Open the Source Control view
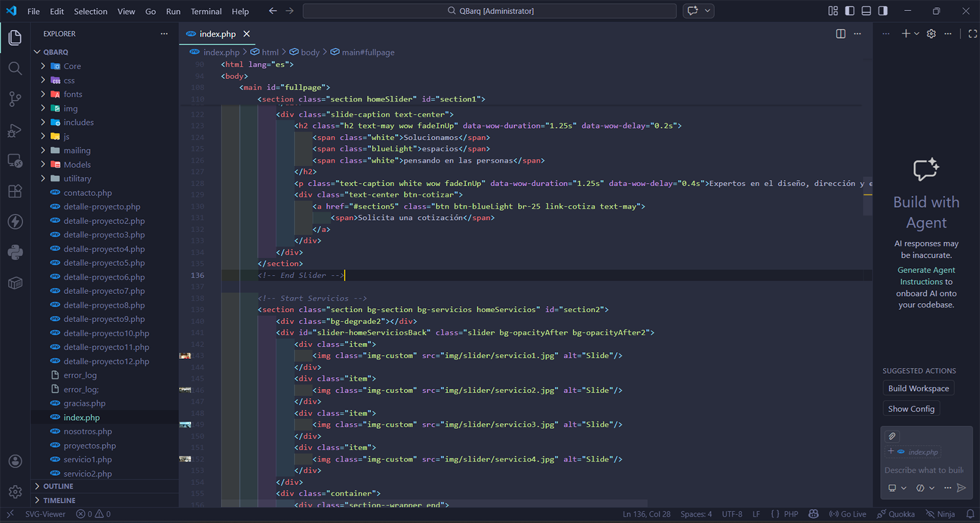The image size is (980, 523). 15,99
